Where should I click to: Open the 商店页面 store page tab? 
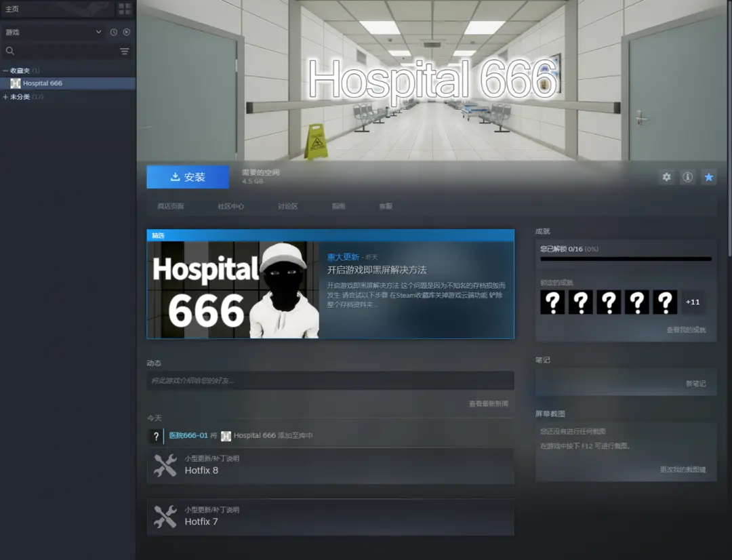point(171,206)
